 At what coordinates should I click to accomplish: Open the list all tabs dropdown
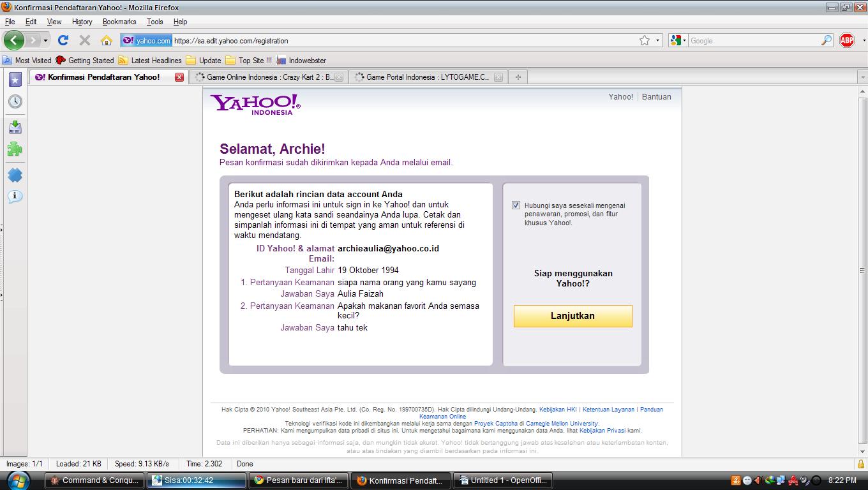862,77
